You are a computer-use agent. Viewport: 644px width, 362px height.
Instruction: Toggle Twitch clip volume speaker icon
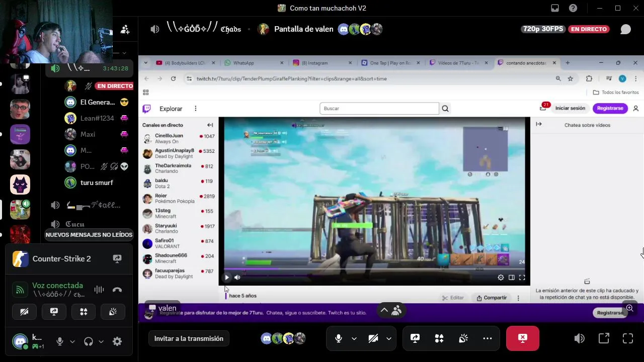[237, 277]
